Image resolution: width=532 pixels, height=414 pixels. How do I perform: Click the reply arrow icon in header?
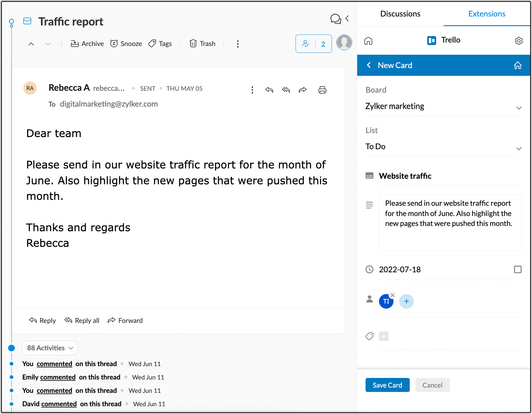[x=269, y=90]
